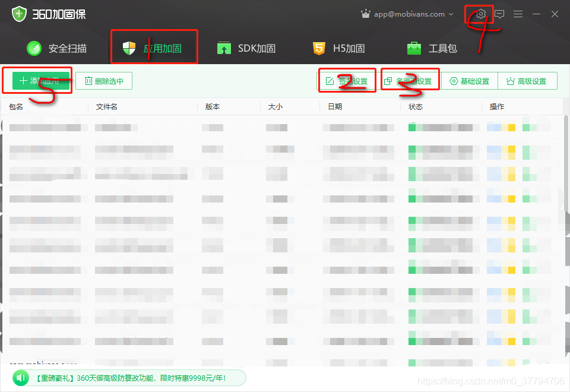Click the 日期 column header
570x392 pixels.
(x=335, y=106)
